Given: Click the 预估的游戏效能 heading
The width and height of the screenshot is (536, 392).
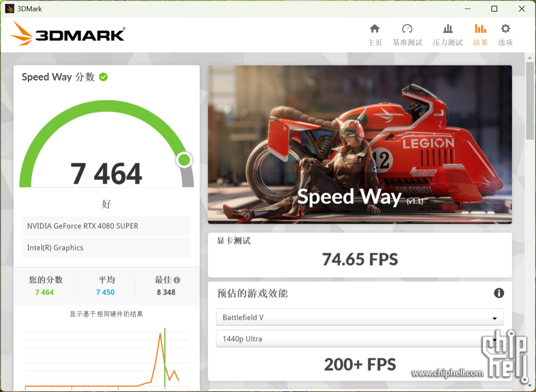Looking at the screenshot, I should point(252,293).
